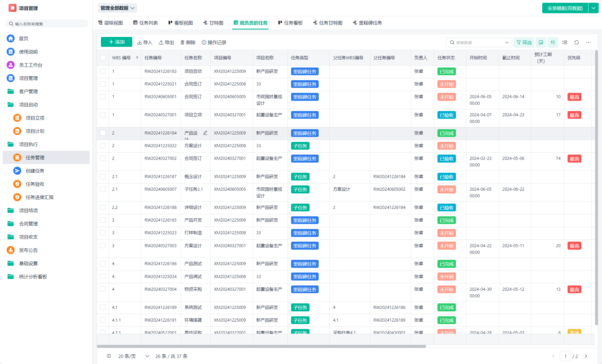Click the 添加 button
Viewport: 602px width, 364px height.
click(117, 42)
